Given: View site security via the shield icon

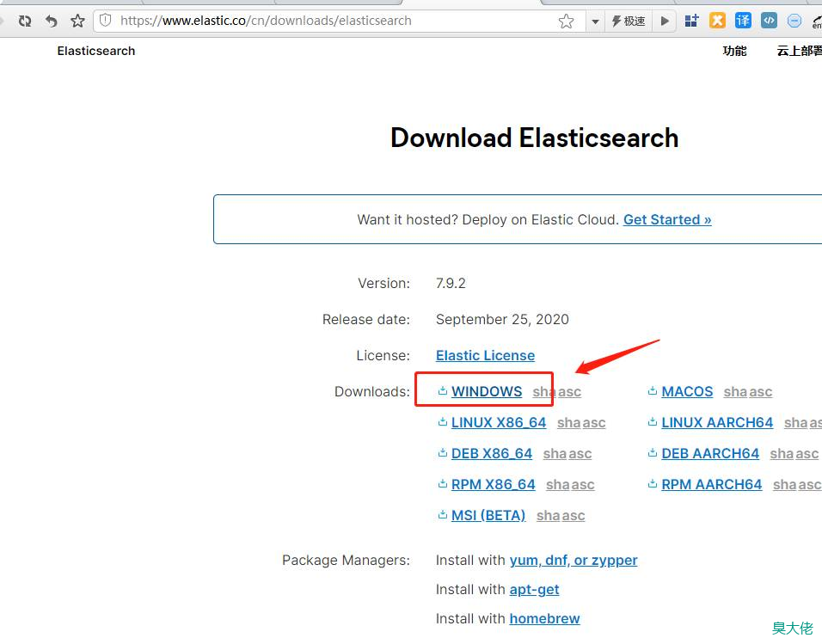Looking at the screenshot, I should point(106,21).
